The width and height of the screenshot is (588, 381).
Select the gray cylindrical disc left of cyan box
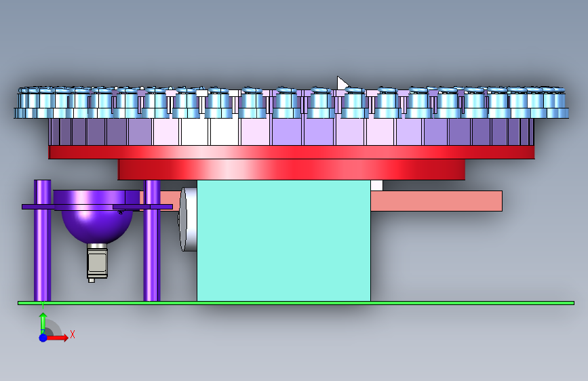pyautogui.click(x=189, y=220)
